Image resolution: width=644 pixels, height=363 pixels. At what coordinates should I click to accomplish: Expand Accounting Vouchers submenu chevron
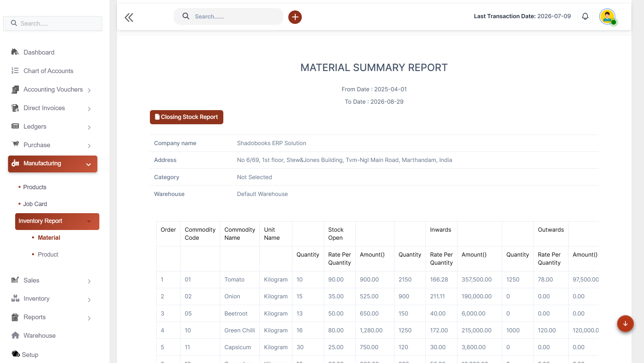coord(89,90)
